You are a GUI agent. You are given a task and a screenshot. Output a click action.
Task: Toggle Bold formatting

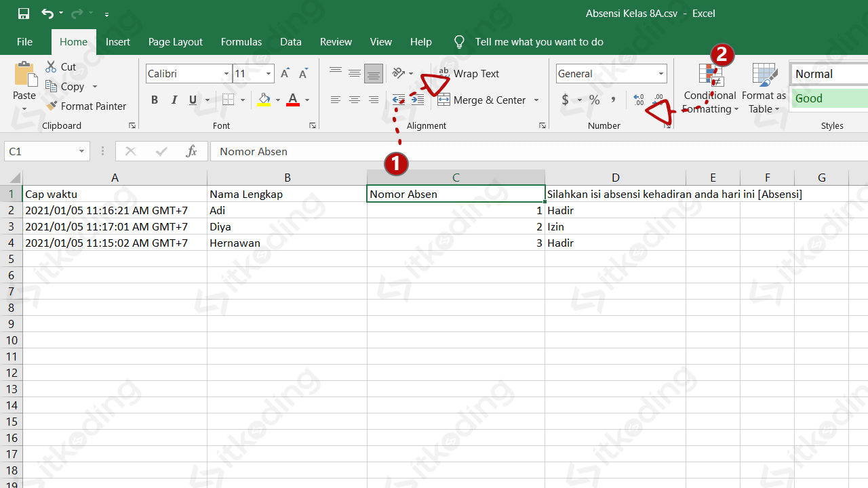[155, 100]
